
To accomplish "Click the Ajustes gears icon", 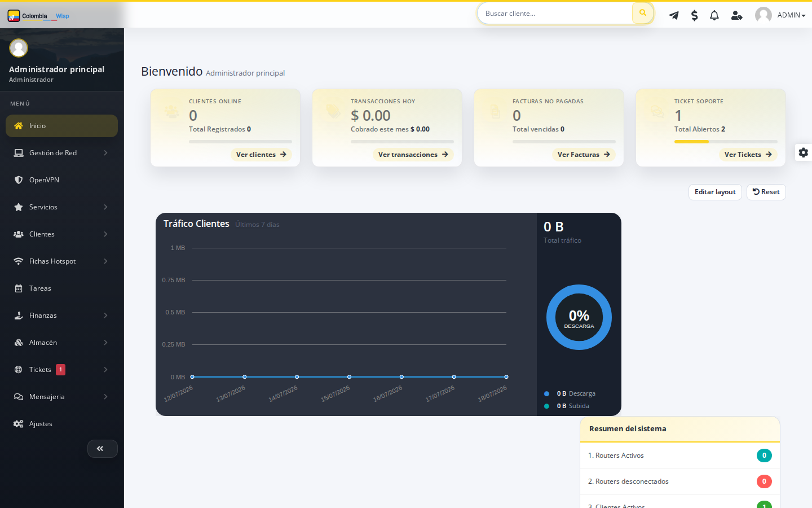I will click(19, 424).
